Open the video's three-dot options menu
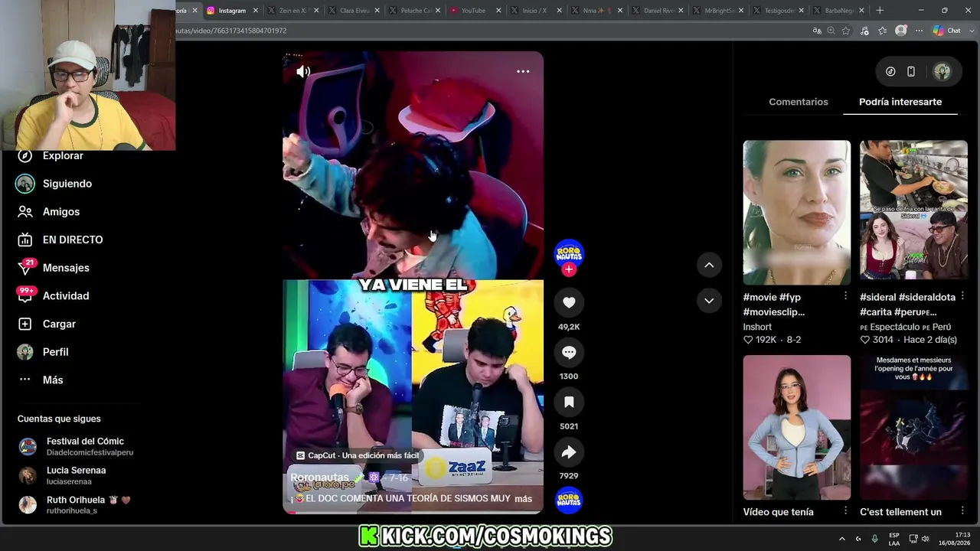 coord(523,71)
